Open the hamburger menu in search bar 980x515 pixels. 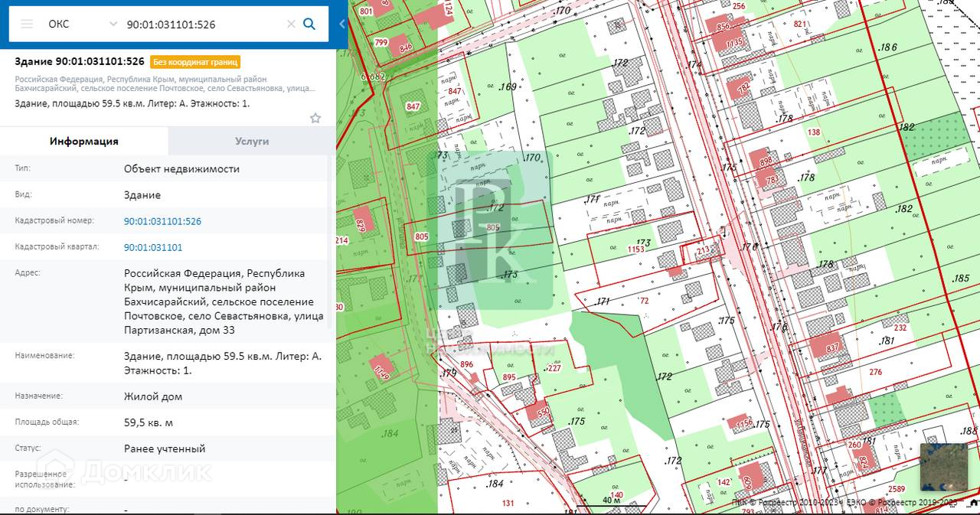(27, 24)
